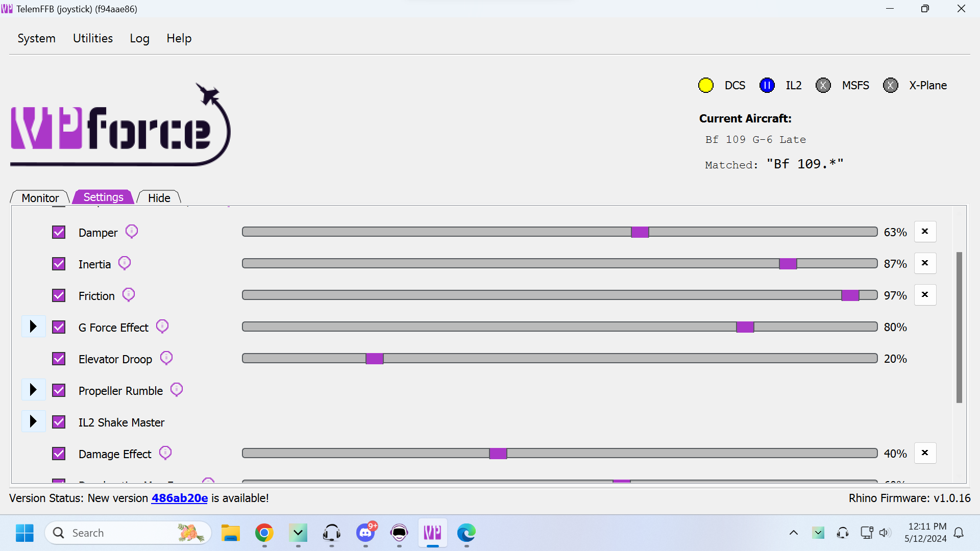Screen dimensions: 980x551
Task: Open the 486ab20e new version link
Action: point(180,498)
